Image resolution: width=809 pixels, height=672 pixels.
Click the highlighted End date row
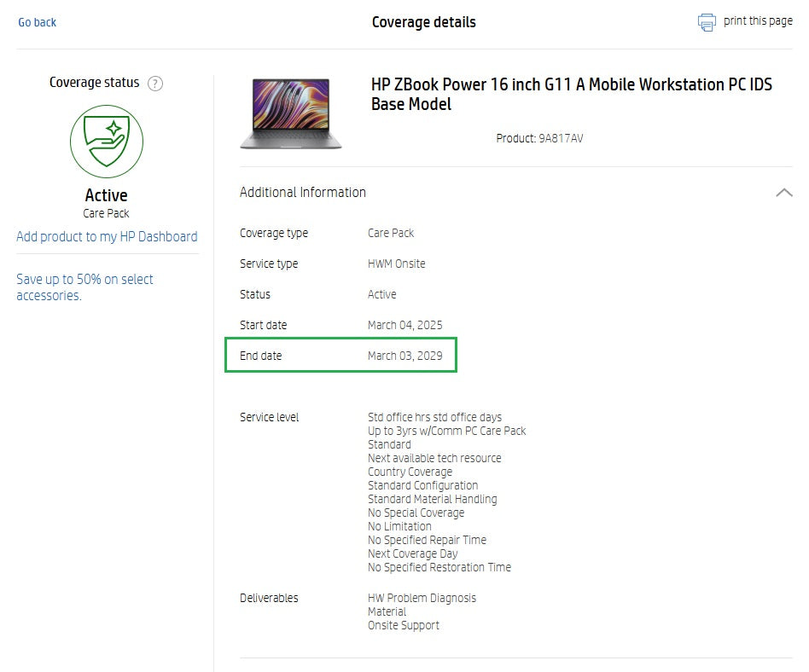pyautogui.click(x=340, y=355)
